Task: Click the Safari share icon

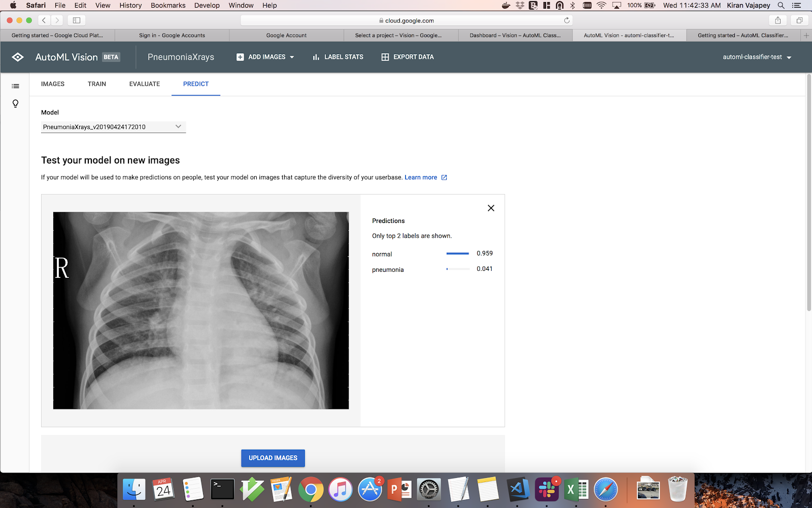Action: click(x=777, y=20)
